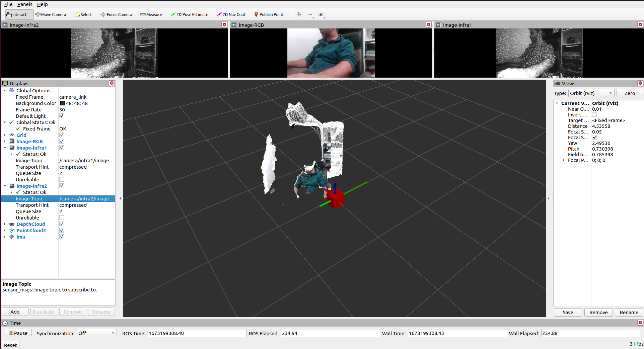Image resolution: width=644 pixels, height=349 pixels.
Task: Click the Imu display icon
Action: (x=12, y=237)
